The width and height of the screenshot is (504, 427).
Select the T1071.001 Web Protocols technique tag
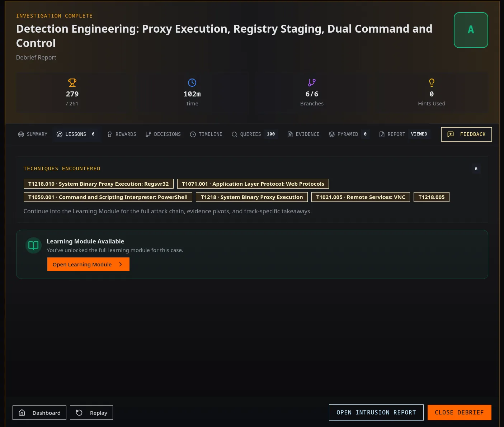coord(253,184)
